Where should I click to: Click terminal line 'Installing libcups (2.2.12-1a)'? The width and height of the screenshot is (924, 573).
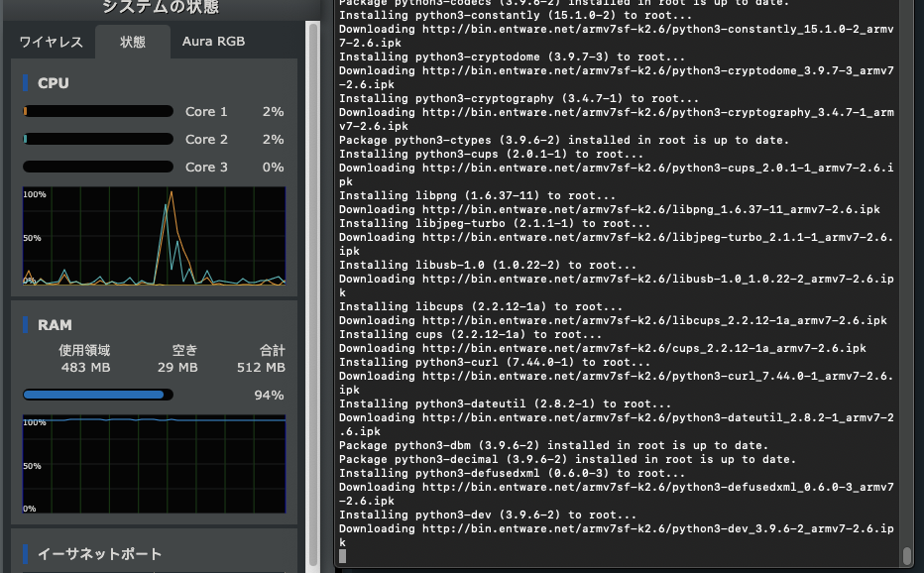[x=480, y=306]
